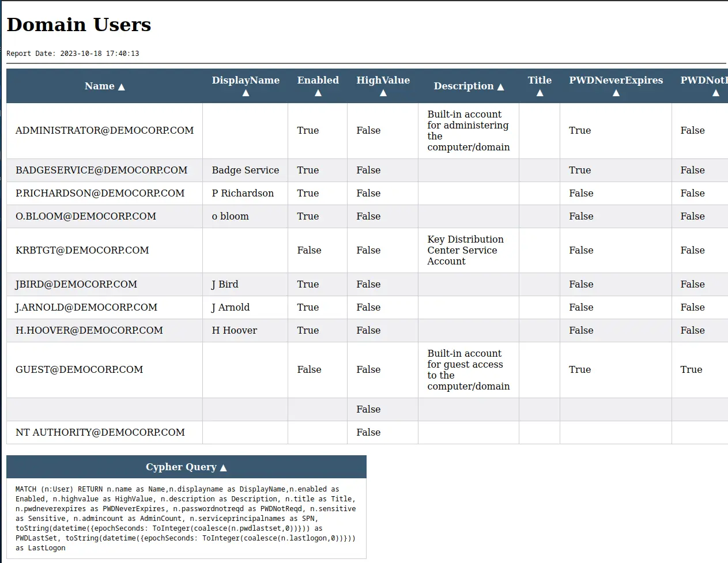Click the sort triangle under Title header
The height and width of the screenshot is (563, 728).
[540, 93]
